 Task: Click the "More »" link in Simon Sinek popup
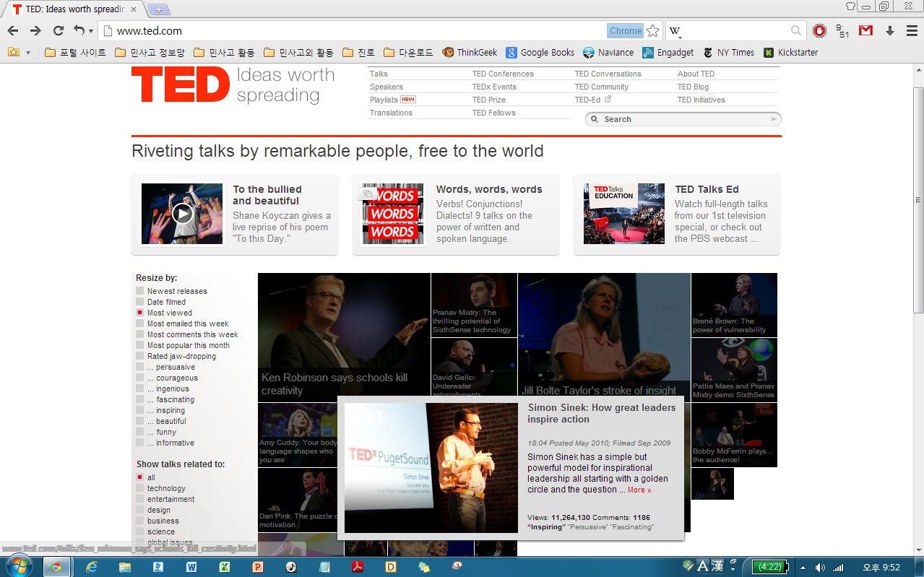[640, 489]
